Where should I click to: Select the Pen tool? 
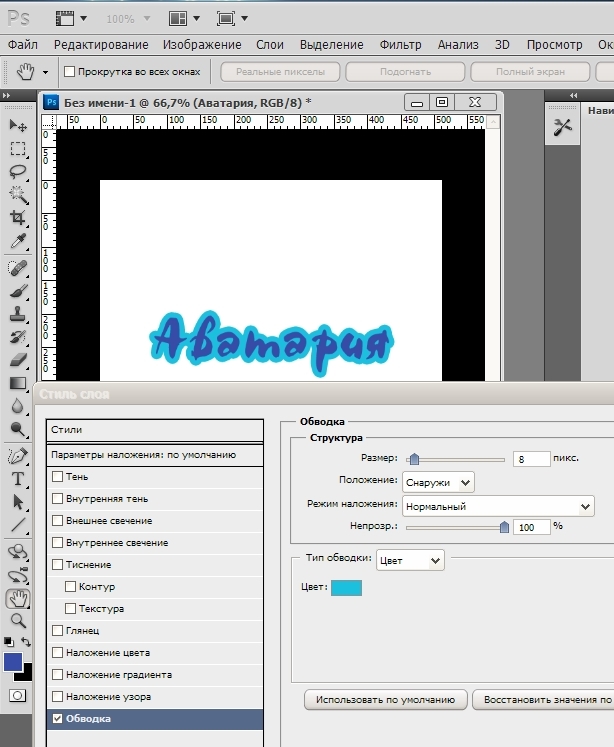click(18, 456)
